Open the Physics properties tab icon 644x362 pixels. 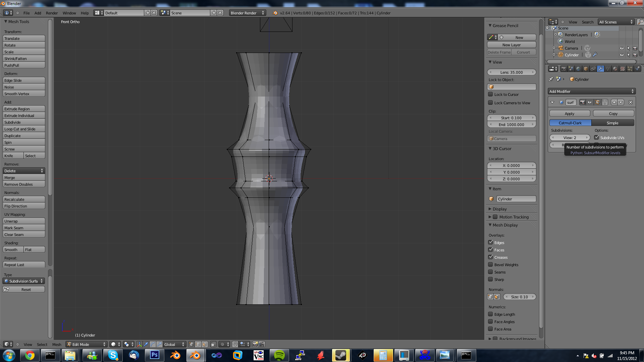coord(637,69)
